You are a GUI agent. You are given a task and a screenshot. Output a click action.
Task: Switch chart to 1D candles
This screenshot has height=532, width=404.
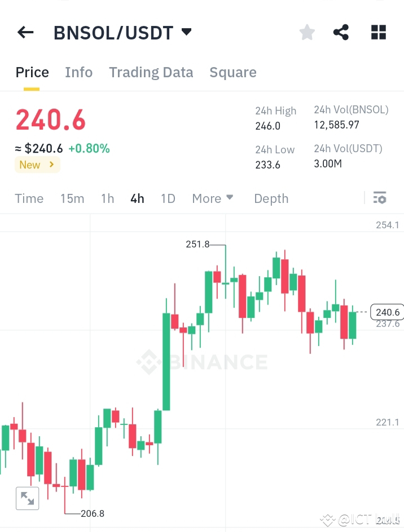point(168,198)
